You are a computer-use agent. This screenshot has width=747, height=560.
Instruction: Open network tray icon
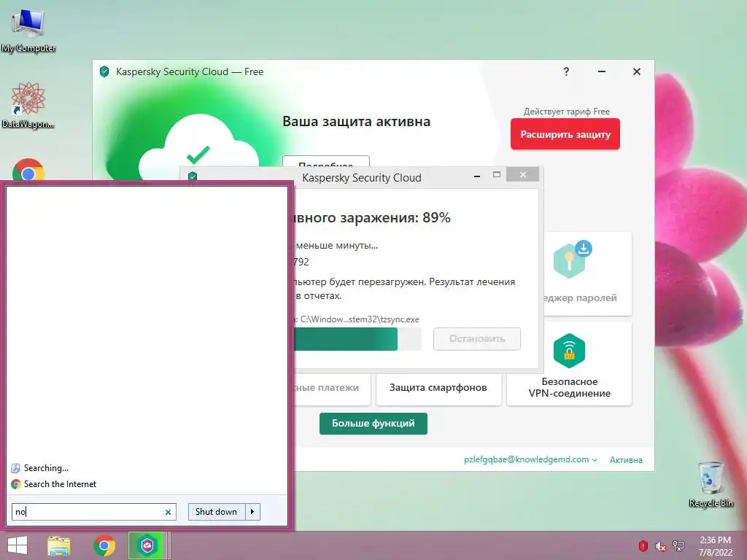[678, 545]
